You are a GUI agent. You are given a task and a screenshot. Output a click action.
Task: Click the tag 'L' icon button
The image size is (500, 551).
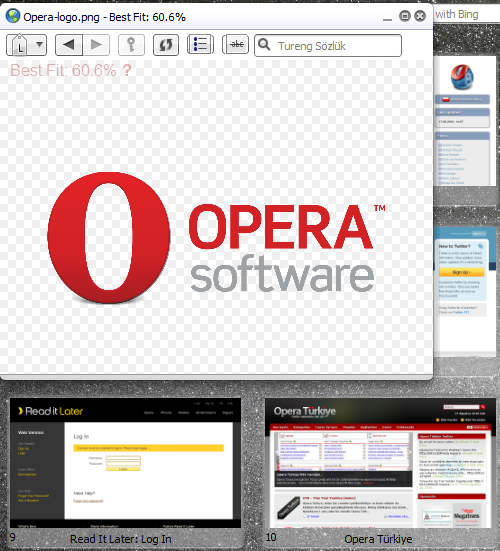click(x=20, y=45)
